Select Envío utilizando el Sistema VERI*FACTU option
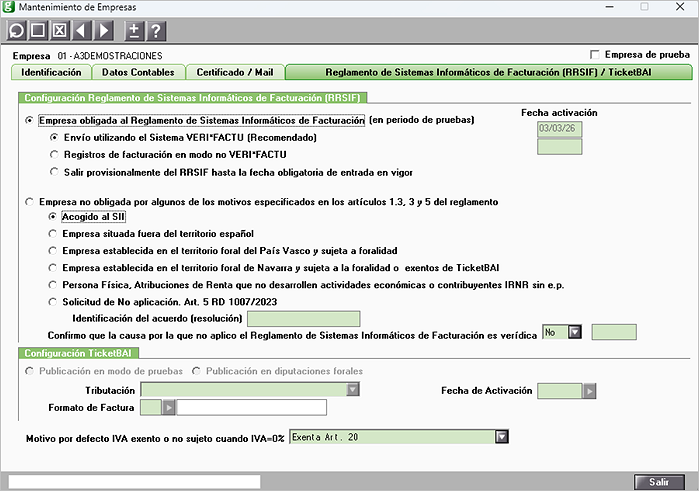 point(54,137)
